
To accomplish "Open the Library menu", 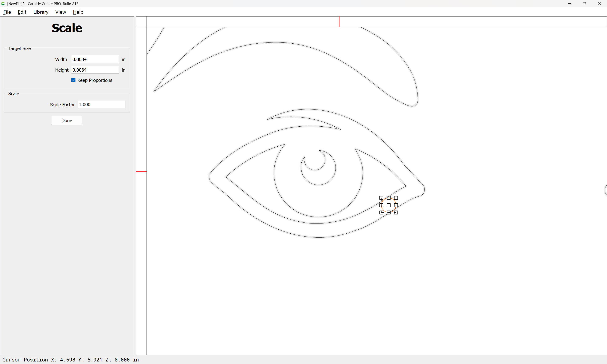I will 41,12.
